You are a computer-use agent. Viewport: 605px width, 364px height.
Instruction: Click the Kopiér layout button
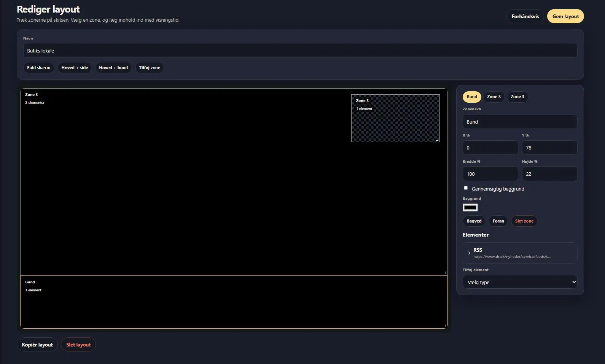pyautogui.click(x=37, y=345)
